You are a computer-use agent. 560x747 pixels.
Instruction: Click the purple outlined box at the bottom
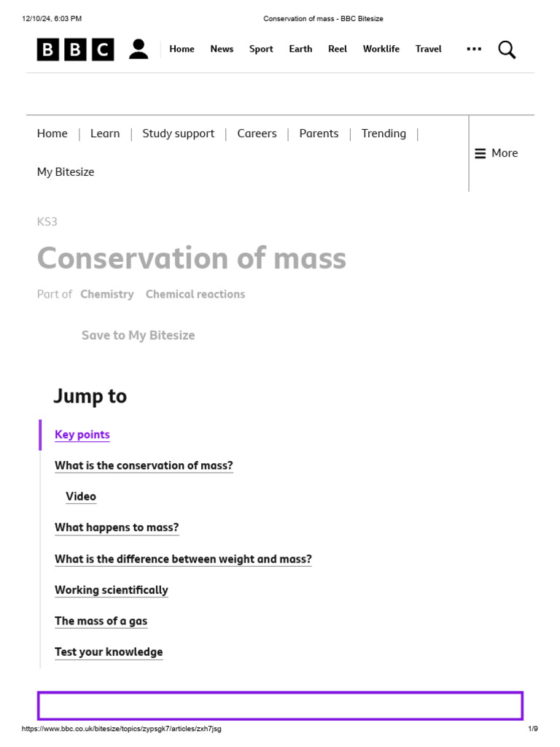pos(280,705)
